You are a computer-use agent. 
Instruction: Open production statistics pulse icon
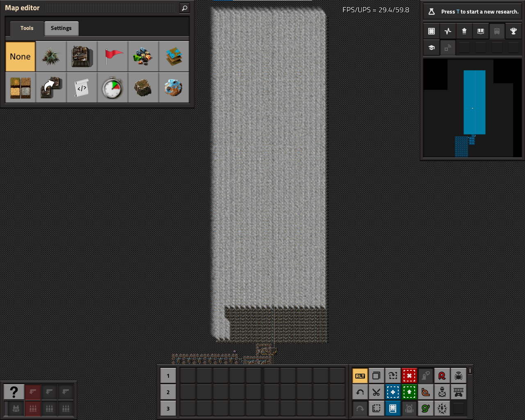click(x=448, y=31)
